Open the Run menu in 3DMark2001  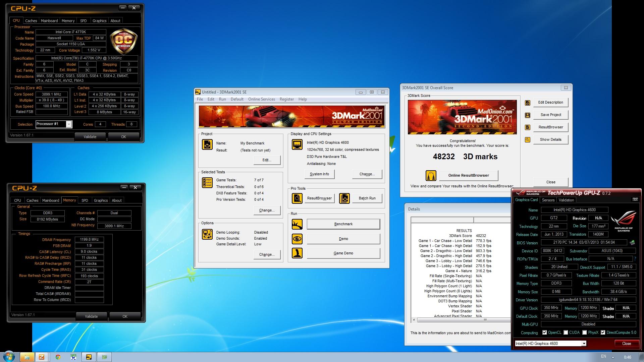point(222,99)
